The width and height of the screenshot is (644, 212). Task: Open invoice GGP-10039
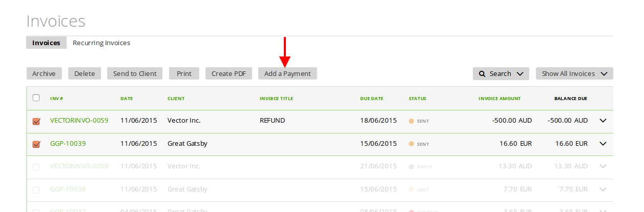(68, 144)
